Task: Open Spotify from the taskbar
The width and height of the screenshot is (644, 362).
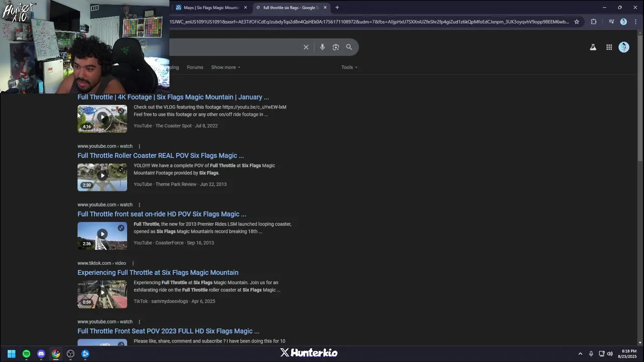Action: 26,353
